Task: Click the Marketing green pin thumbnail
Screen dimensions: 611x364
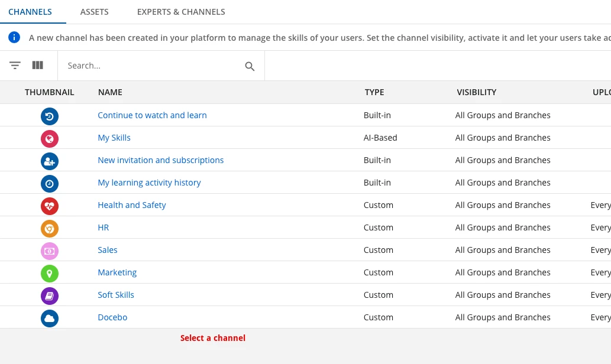Action: coord(50,273)
